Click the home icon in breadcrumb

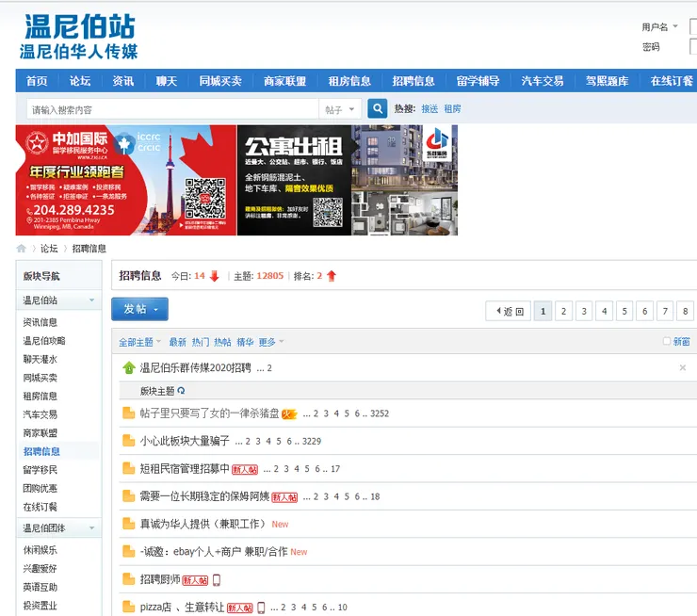tap(21, 249)
